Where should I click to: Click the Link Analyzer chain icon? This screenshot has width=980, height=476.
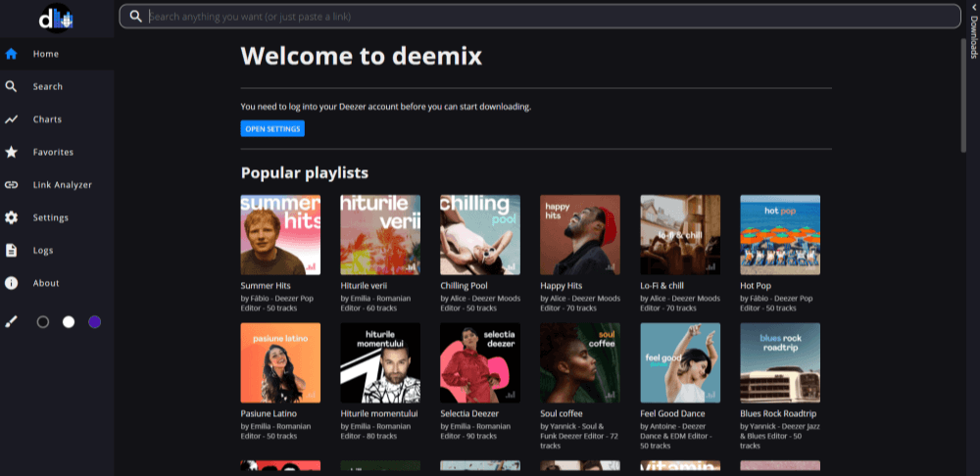(x=12, y=185)
